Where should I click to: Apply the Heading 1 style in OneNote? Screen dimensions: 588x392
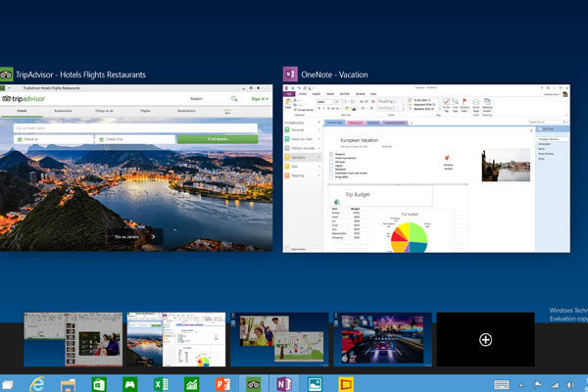pos(388,101)
